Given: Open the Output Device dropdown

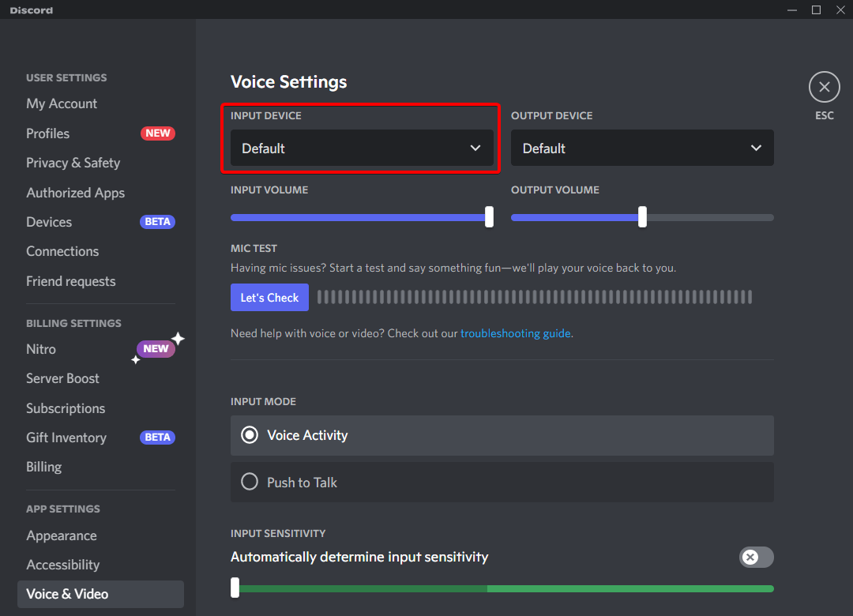Looking at the screenshot, I should pos(641,148).
